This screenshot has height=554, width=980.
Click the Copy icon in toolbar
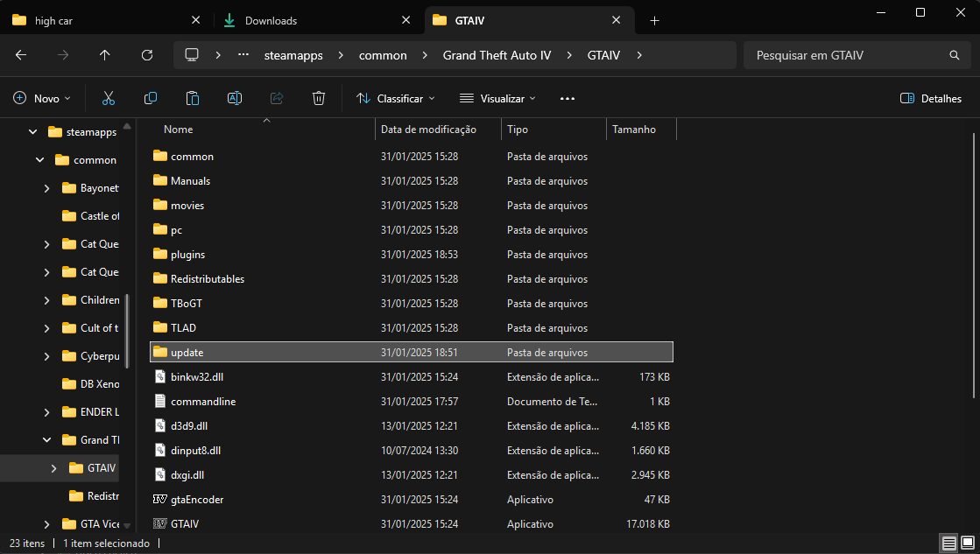point(151,99)
